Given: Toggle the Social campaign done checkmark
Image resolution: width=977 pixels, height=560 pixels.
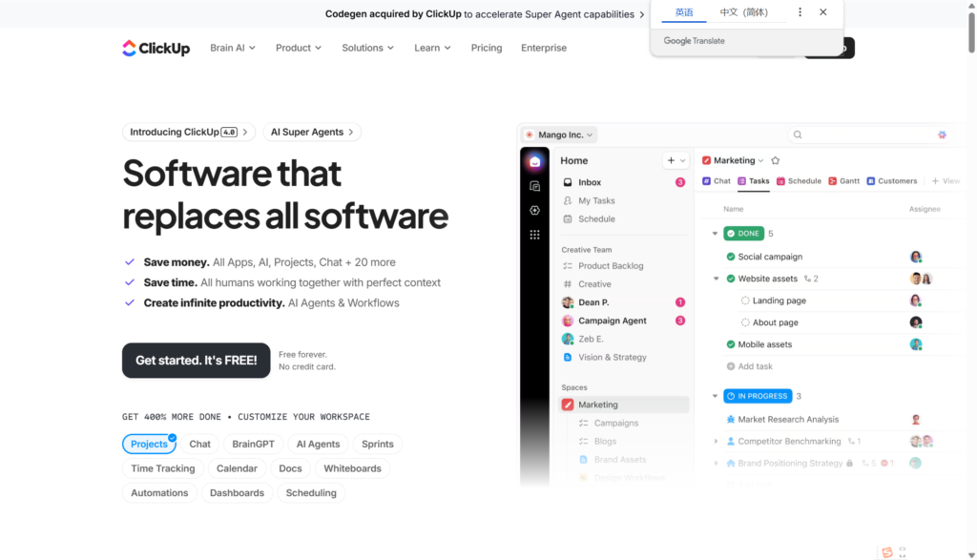Looking at the screenshot, I should tap(730, 257).
